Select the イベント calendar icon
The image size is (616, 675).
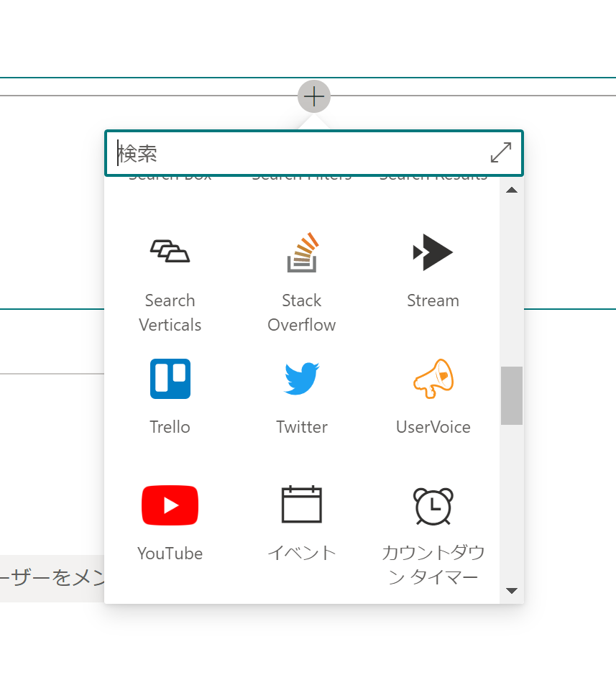pos(302,504)
